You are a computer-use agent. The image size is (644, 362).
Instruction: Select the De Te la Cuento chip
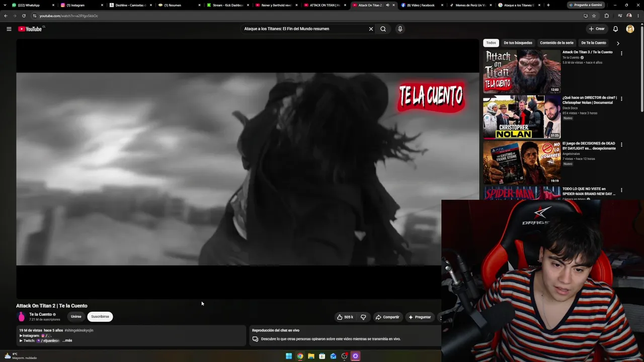[x=594, y=43]
